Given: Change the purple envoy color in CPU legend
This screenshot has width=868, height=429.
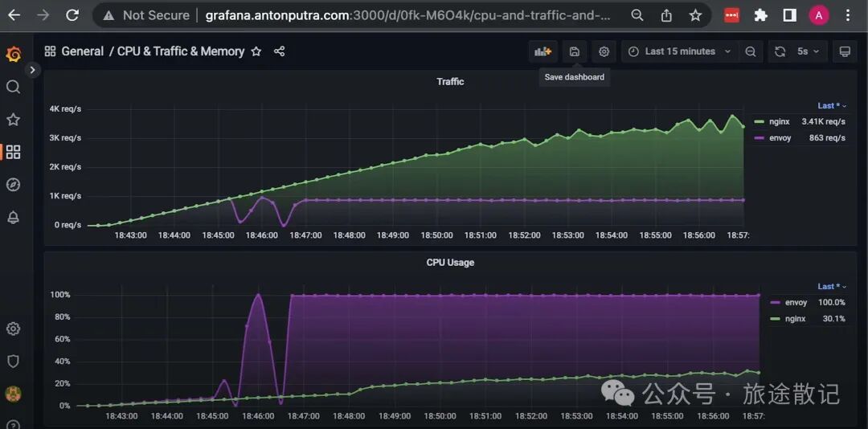Looking at the screenshot, I should [775, 303].
